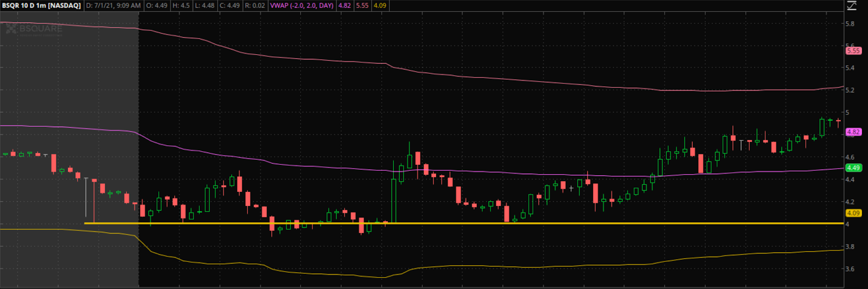The width and height of the screenshot is (868, 289).
Task: Click the 5.8 price axis label
Action: [850, 24]
